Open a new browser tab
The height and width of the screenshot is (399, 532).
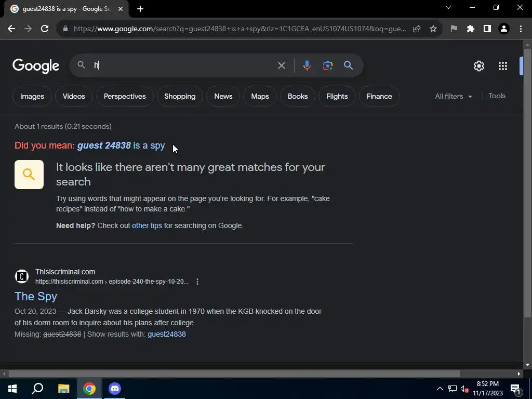click(x=140, y=9)
